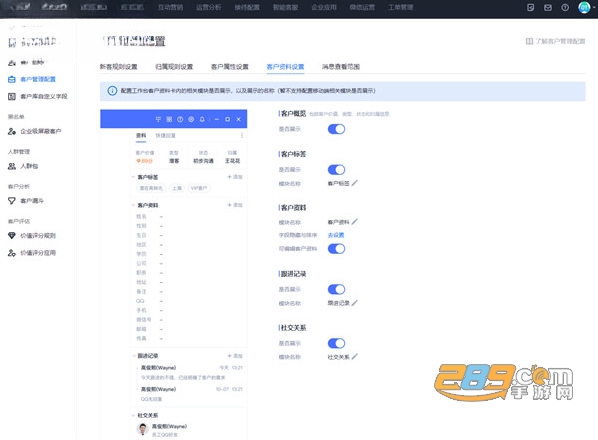Open the 微信运营 top menu

click(362, 7)
